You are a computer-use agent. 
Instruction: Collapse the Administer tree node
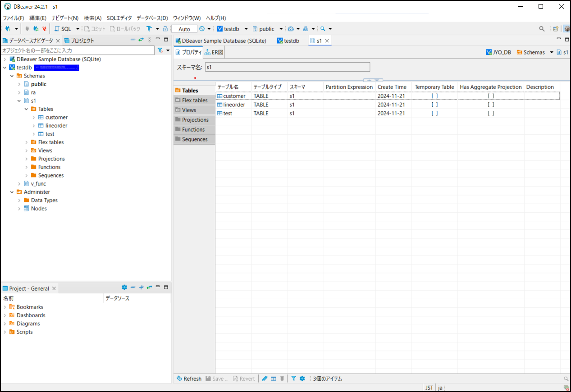(12, 192)
